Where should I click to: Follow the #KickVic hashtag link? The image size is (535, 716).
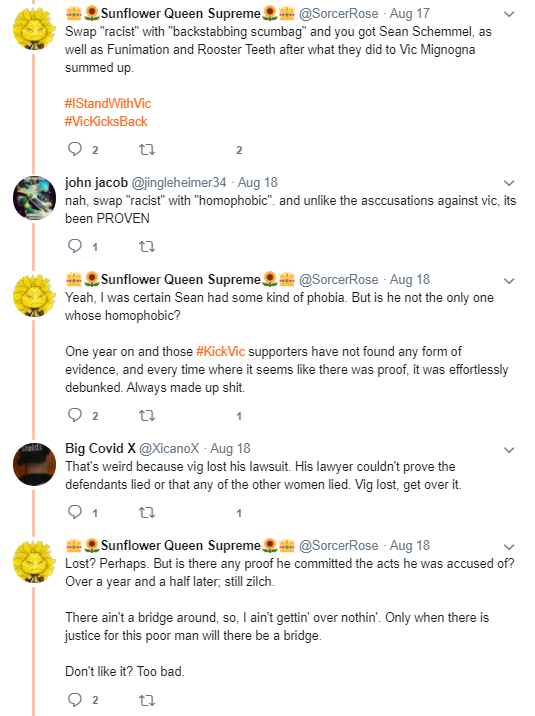[x=220, y=352]
